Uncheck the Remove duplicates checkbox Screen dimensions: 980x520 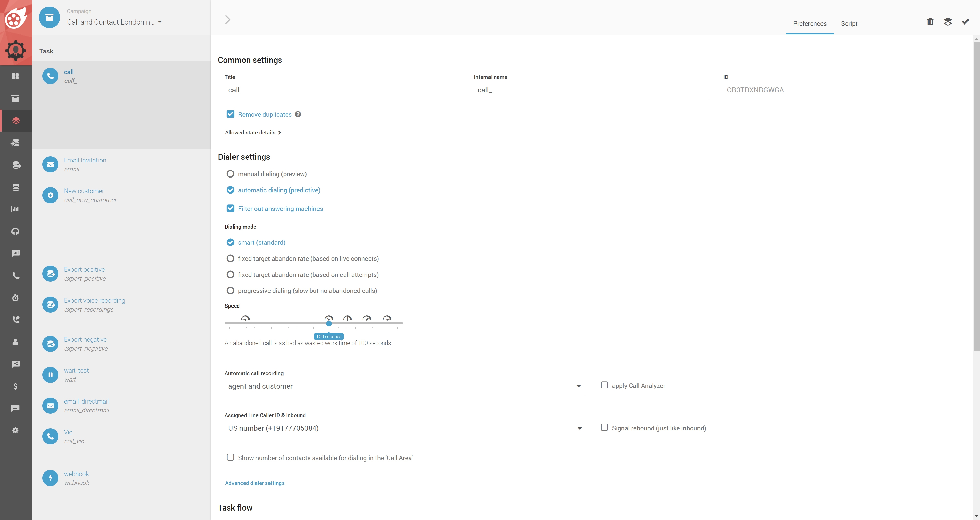(x=230, y=114)
